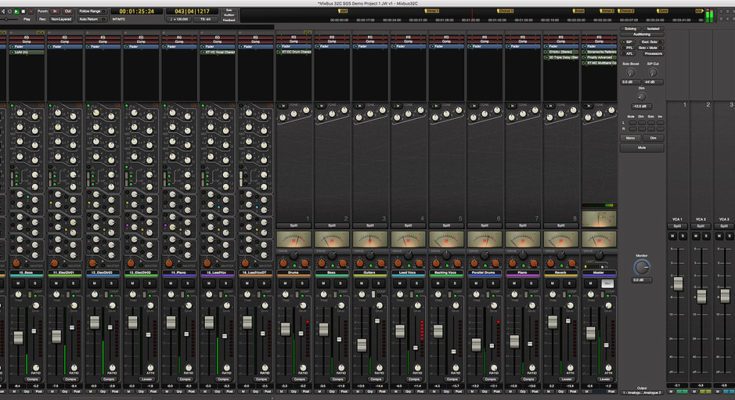Open the Spill menu on VCA 1

(x=676, y=226)
